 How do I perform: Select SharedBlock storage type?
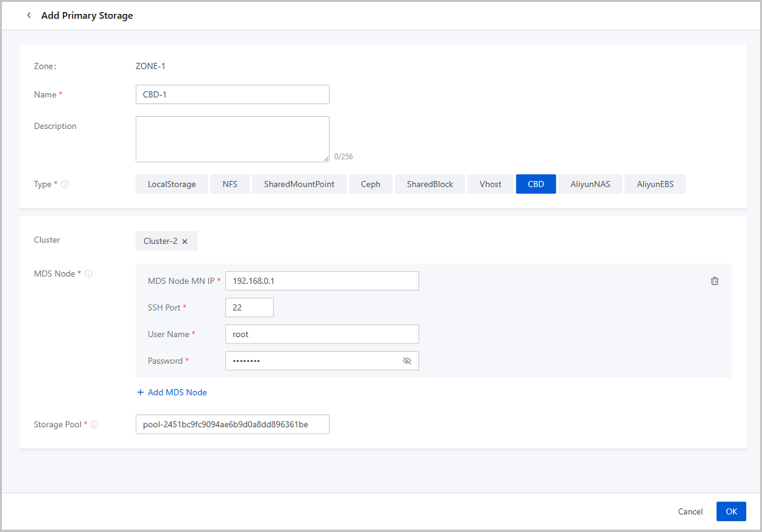click(430, 184)
